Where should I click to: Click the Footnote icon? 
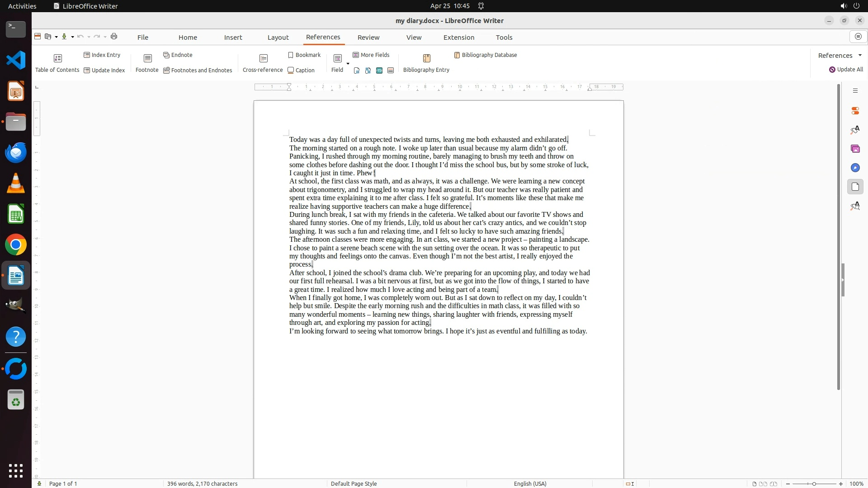click(x=147, y=63)
